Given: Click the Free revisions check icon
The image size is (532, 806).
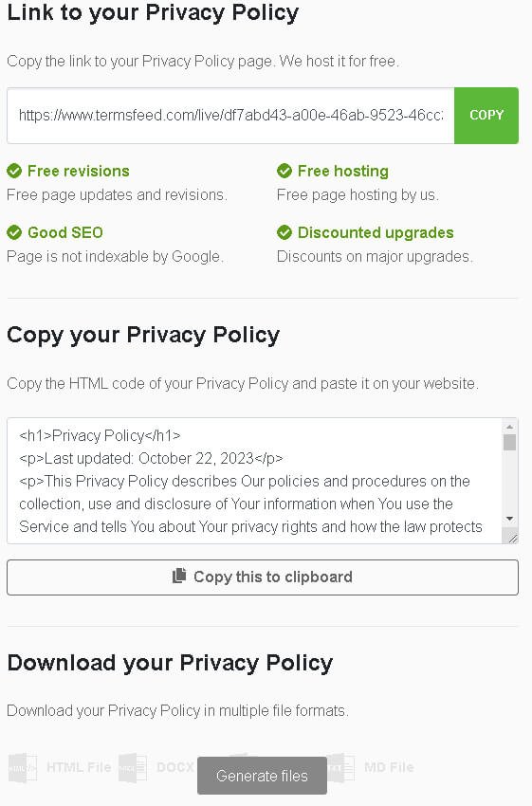Looking at the screenshot, I should click(14, 171).
